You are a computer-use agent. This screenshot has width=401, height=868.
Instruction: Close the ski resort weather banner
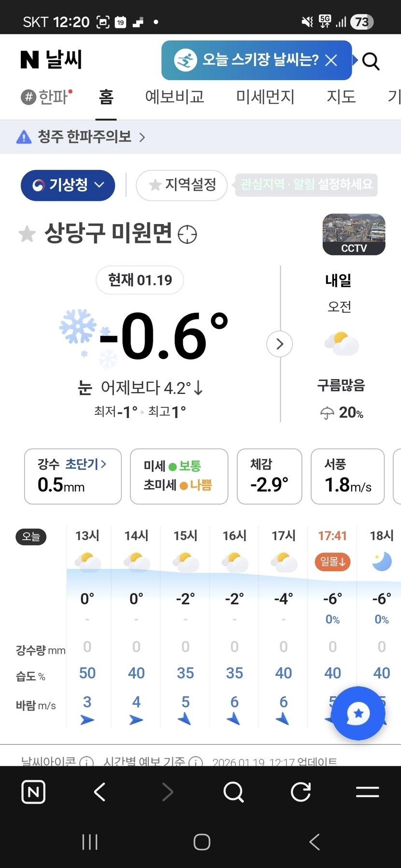pyautogui.click(x=331, y=60)
